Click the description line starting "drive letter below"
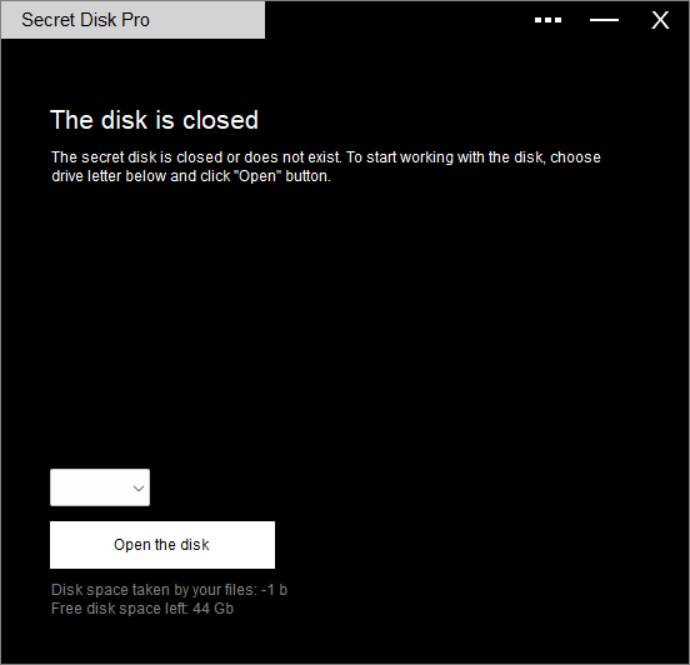Screen dimensions: 690x665 click(x=191, y=176)
